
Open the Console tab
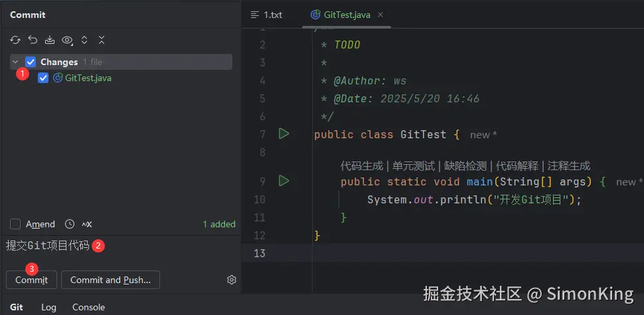88,307
